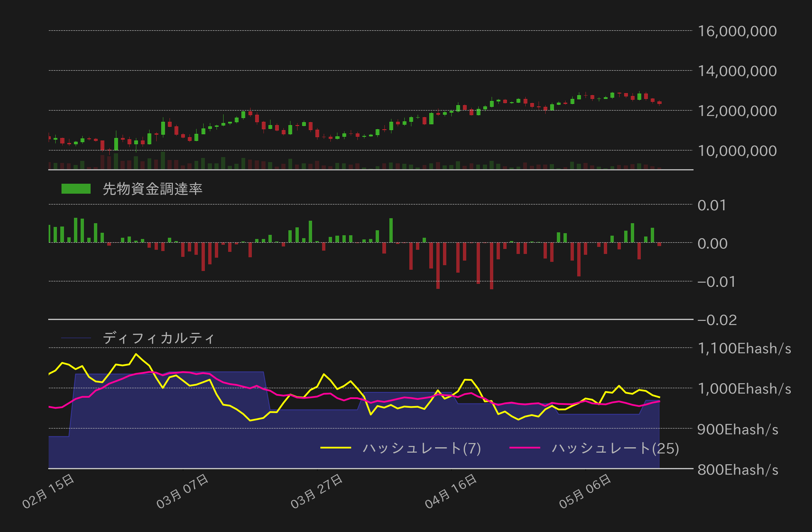Toggle the ハッシュレート(25) legend text
The image size is (812, 532).
[x=615, y=448]
